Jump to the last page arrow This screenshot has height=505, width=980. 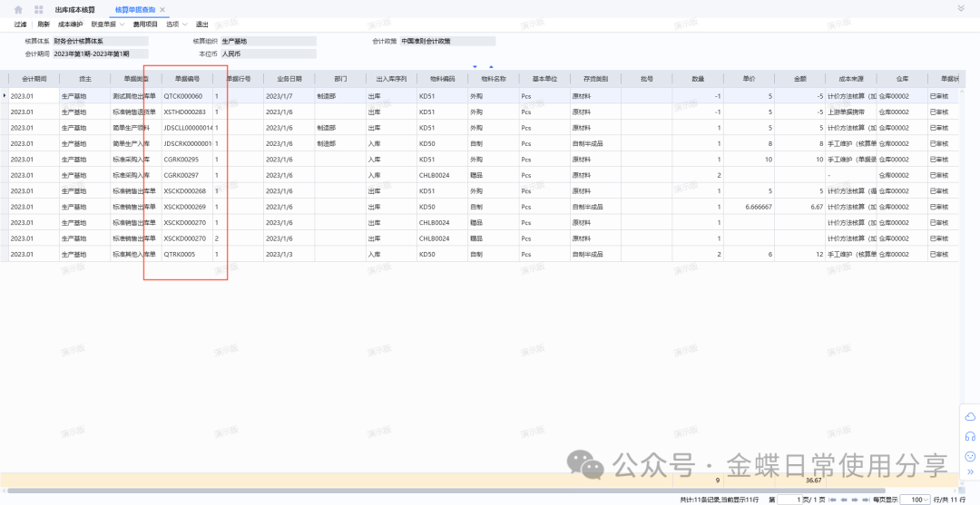click(x=867, y=500)
